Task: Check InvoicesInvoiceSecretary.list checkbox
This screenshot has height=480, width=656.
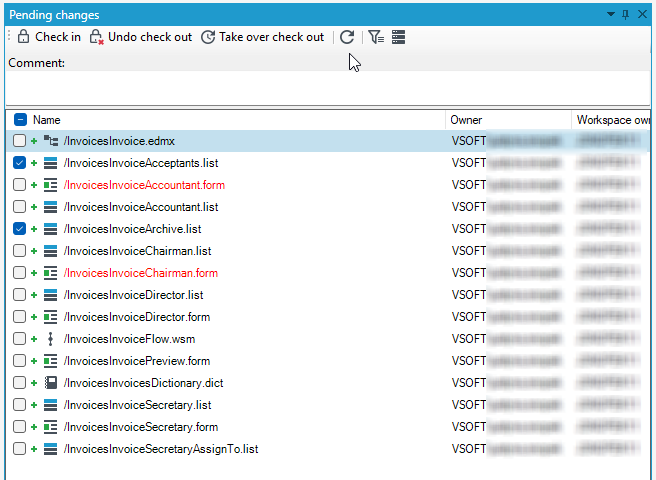Action: coord(19,405)
